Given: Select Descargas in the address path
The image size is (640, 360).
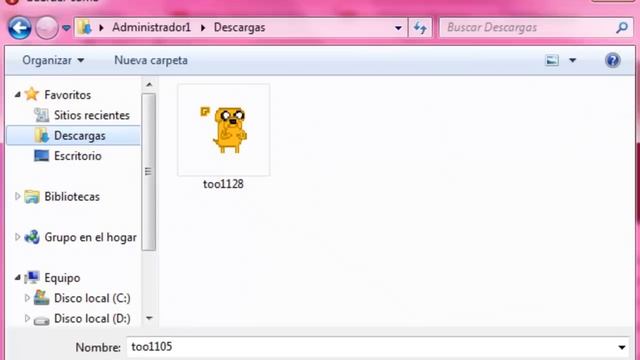Looking at the screenshot, I should tap(240, 27).
